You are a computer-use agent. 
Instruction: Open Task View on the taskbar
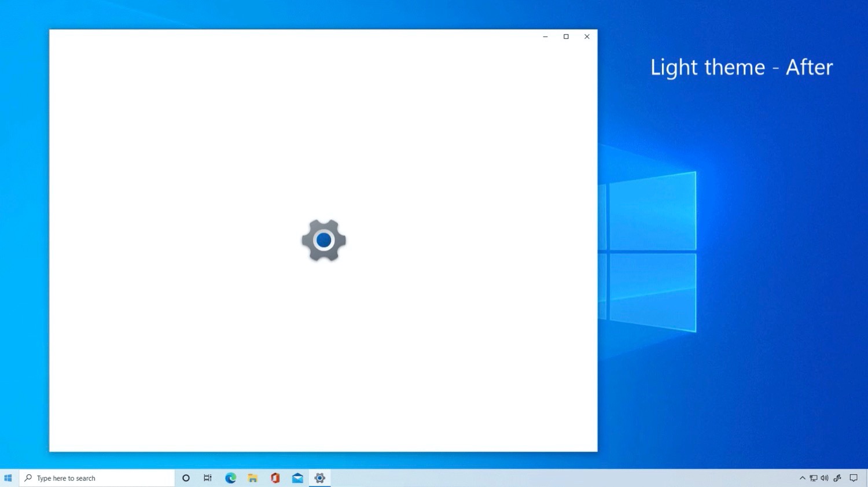pyautogui.click(x=208, y=478)
